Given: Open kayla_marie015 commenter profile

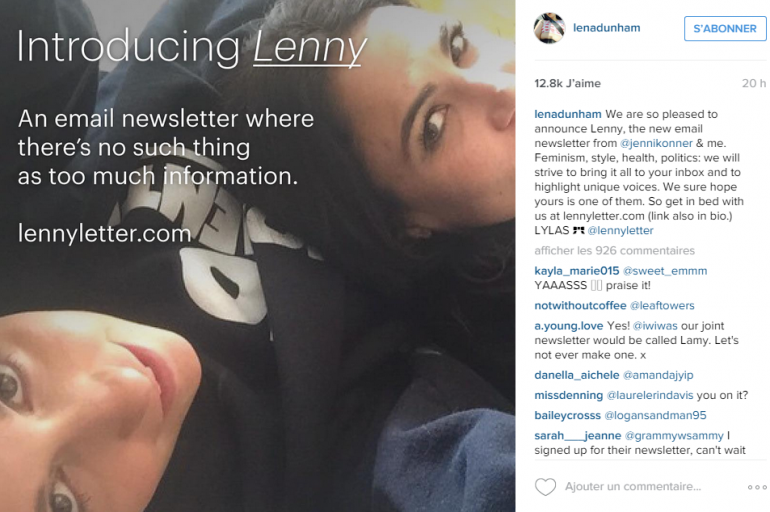Looking at the screenshot, I should pos(577,271).
